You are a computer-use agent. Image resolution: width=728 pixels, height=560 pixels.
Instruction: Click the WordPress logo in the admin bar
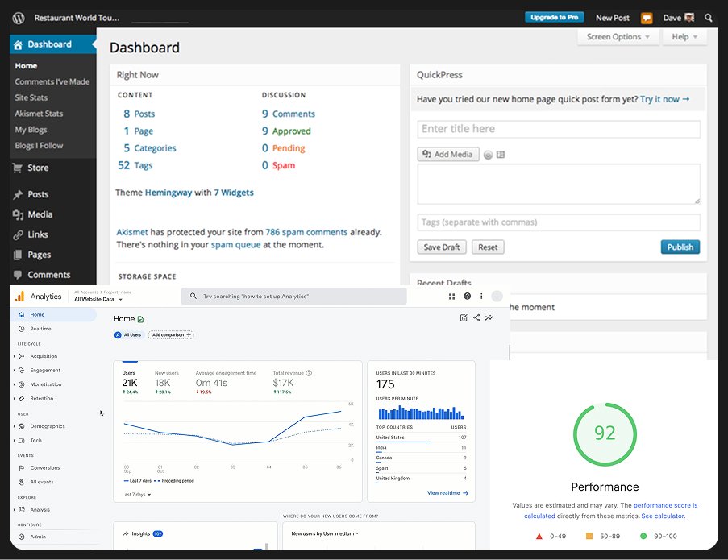(x=19, y=18)
